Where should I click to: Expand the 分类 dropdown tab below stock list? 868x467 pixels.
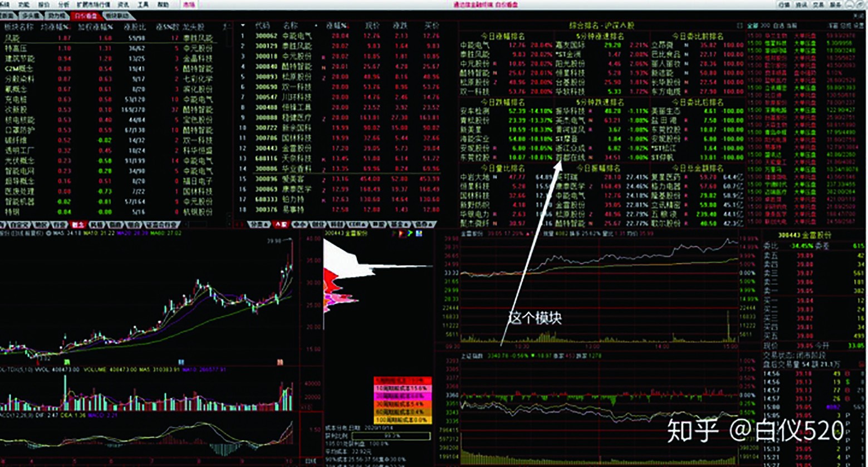(x=259, y=225)
